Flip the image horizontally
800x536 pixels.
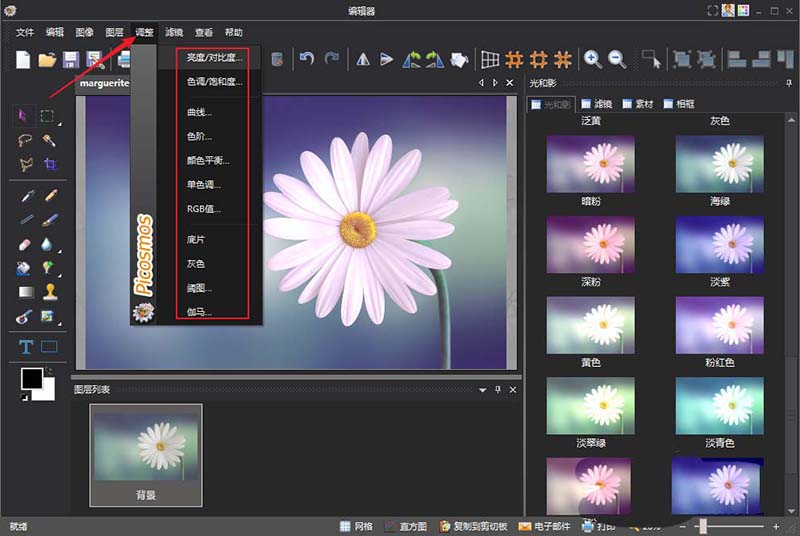363,60
